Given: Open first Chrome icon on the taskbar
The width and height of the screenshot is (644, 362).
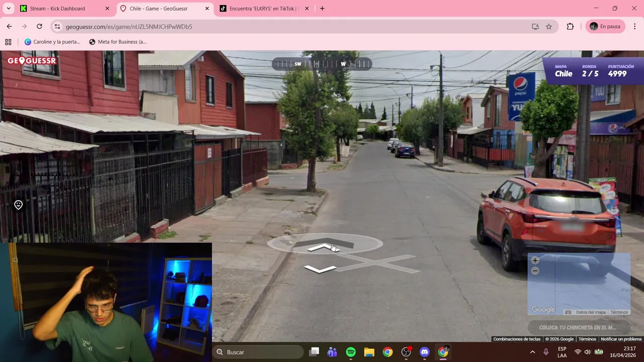Looking at the screenshot, I should 387,352.
